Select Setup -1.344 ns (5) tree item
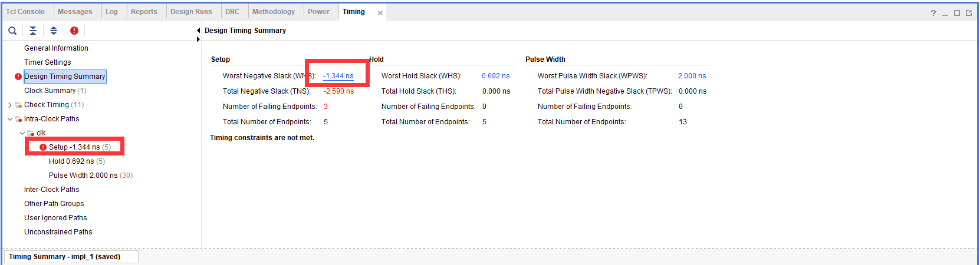The width and height of the screenshot is (980, 265). [80, 147]
